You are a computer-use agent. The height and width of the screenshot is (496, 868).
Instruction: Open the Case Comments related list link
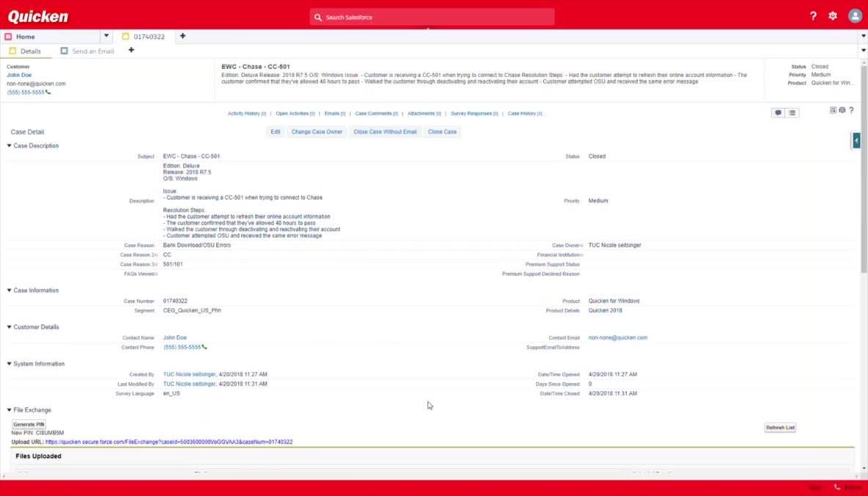(x=374, y=114)
